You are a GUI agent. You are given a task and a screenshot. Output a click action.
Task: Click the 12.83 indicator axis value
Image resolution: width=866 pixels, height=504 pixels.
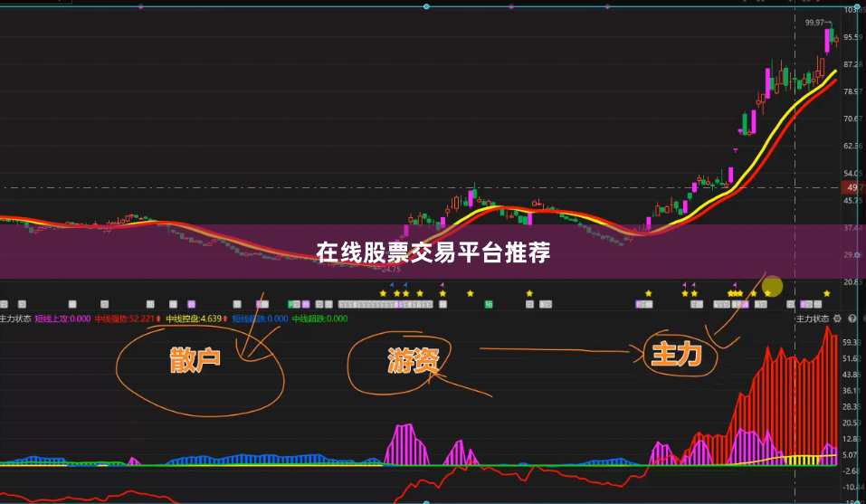tap(852, 439)
